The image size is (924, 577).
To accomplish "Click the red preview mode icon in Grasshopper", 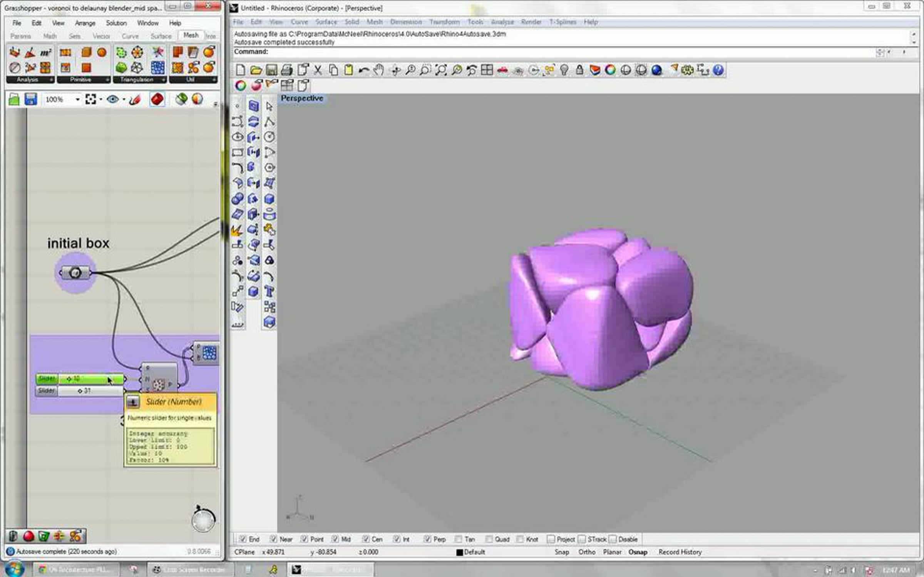I will [x=157, y=99].
